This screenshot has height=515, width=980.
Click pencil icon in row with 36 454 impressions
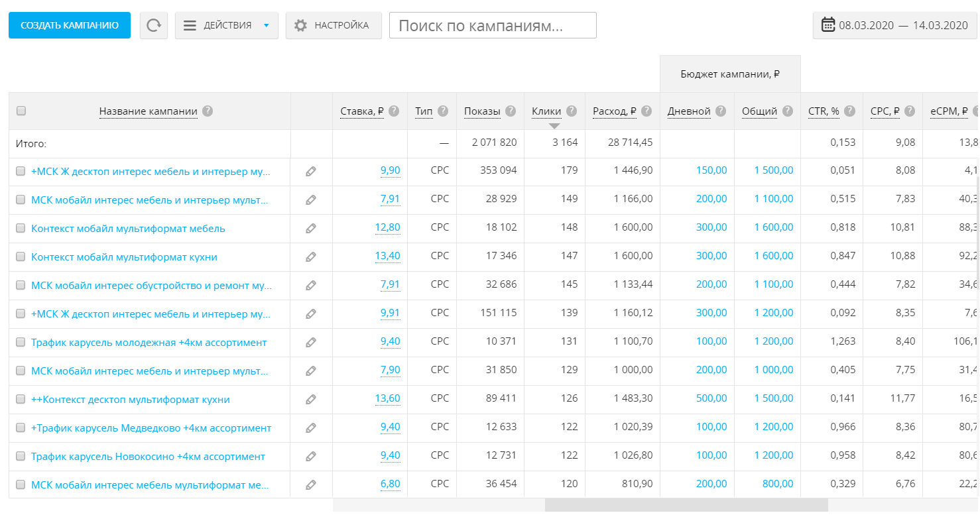(311, 485)
